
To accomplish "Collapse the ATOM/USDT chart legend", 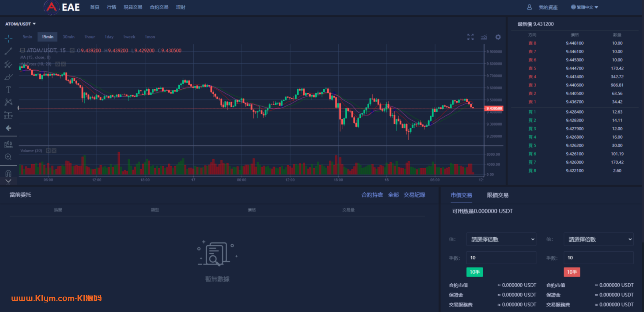I will (x=23, y=50).
